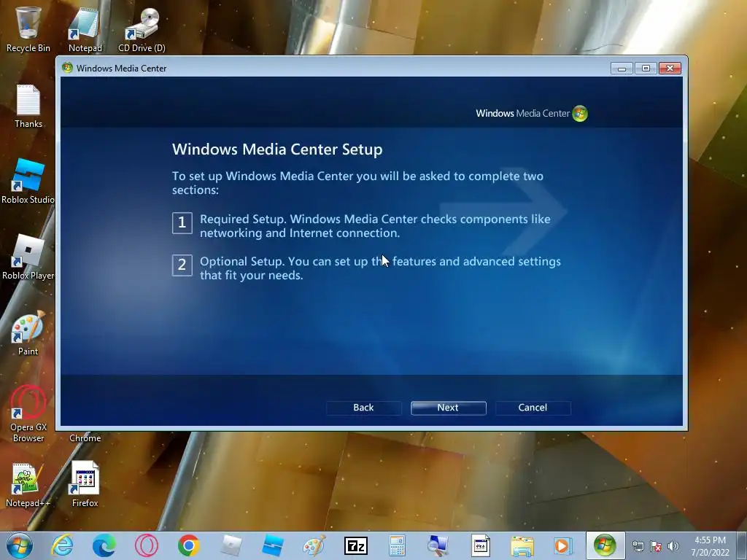The width and height of the screenshot is (747, 560).
Task: Select the Paint desktop shortcut
Action: tap(28, 332)
